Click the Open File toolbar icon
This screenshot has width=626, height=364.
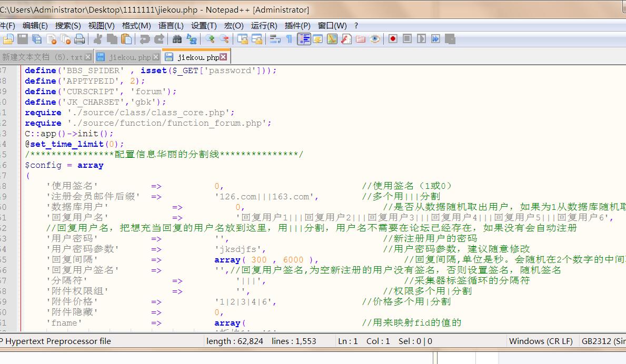(x=8, y=39)
